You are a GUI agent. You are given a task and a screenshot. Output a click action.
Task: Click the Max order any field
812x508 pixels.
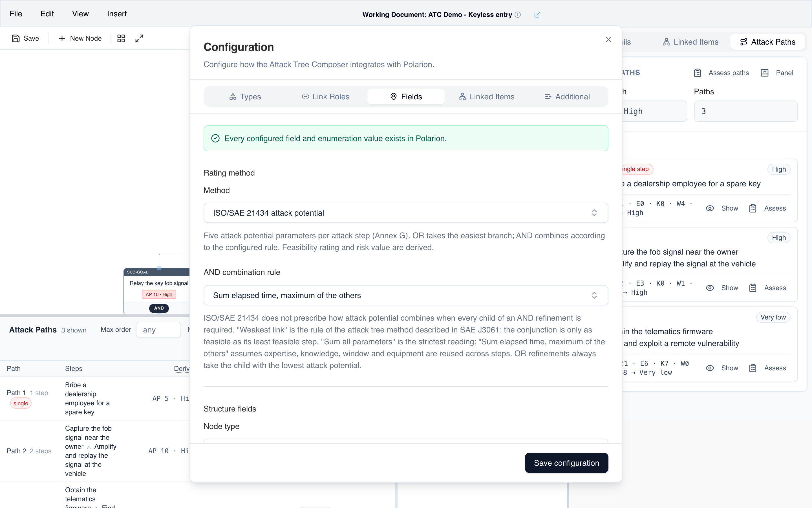pos(158,330)
